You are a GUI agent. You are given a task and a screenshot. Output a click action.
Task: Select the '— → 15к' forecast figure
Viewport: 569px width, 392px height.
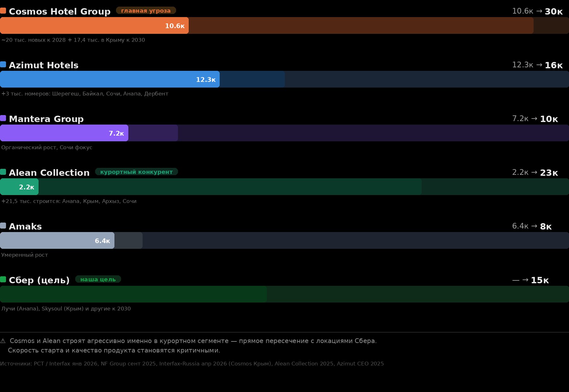(x=530, y=280)
